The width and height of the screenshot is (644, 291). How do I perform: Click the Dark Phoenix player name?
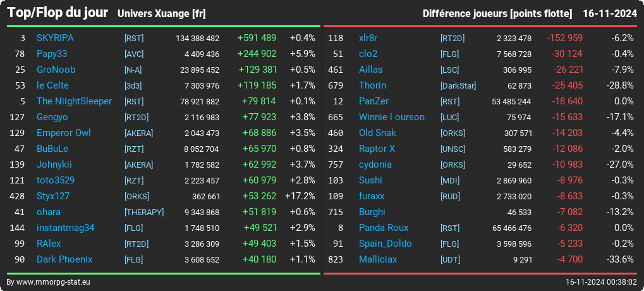coord(64,259)
